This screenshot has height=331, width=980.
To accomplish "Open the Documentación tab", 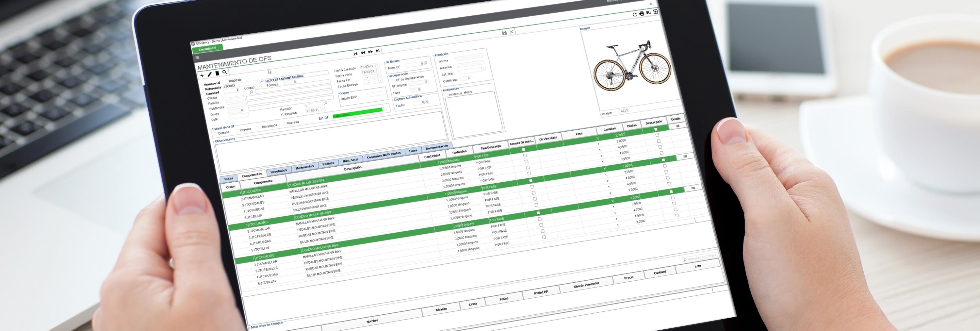I will point(437,147).
